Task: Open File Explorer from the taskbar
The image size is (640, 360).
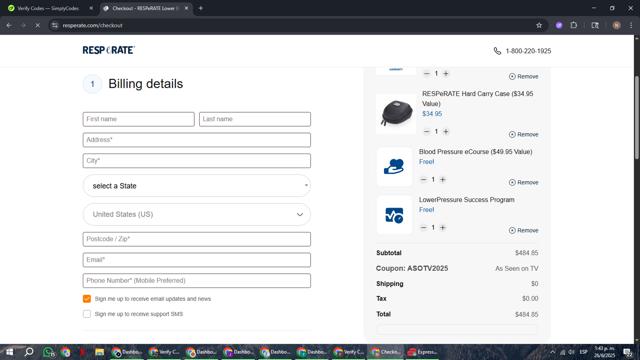Action: click(100, 352)
